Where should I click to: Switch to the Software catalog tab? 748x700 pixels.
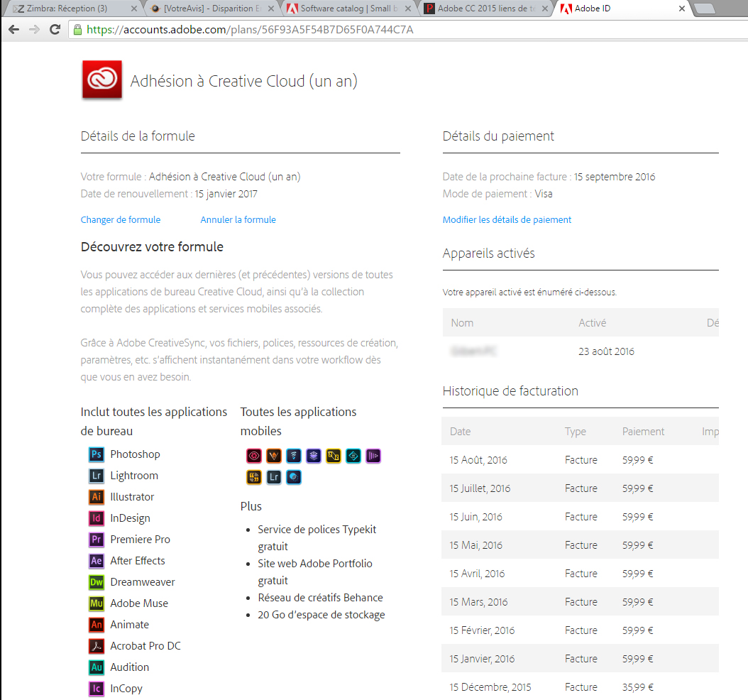click(344, 9)
